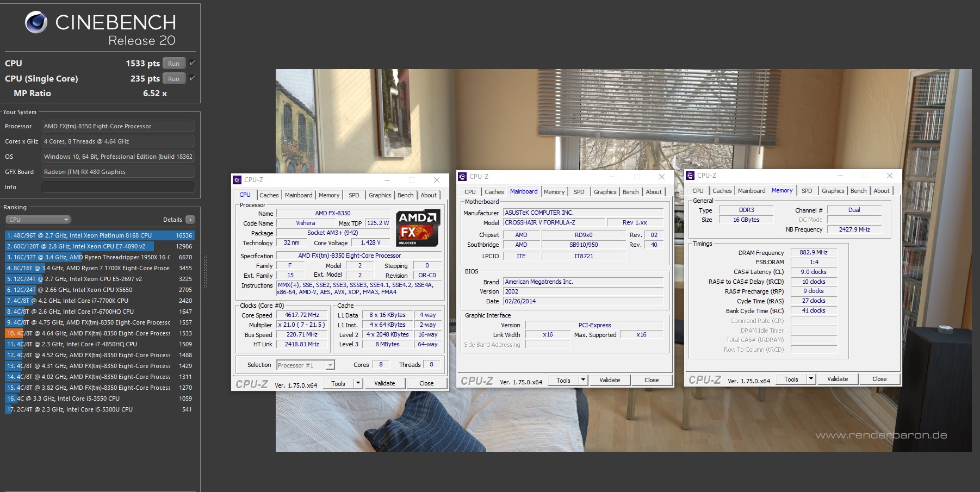
Task: Open the Processor #1 selection dropdown
Action: coord(306,365)
